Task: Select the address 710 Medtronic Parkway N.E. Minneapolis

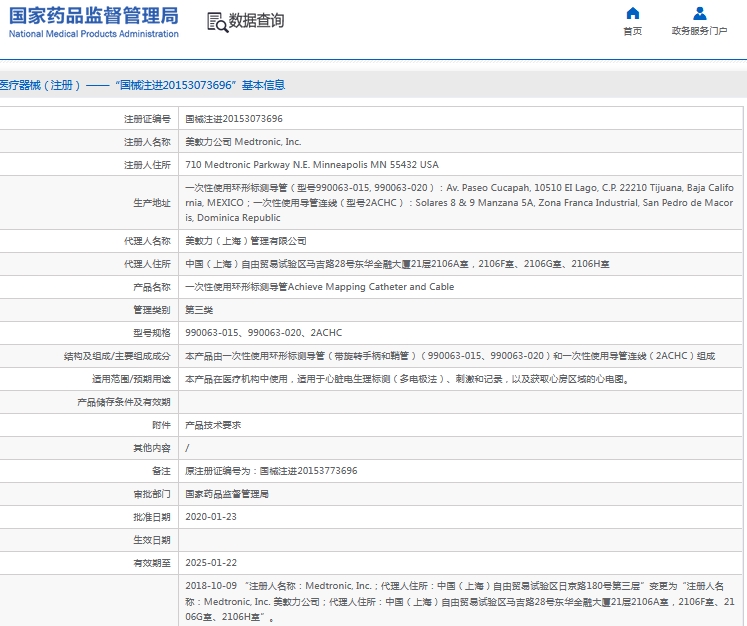Action: 312,164
